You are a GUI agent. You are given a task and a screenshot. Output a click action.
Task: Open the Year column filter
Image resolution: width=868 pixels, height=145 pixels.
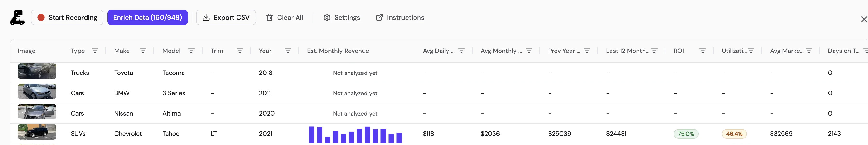pos(288,51)
